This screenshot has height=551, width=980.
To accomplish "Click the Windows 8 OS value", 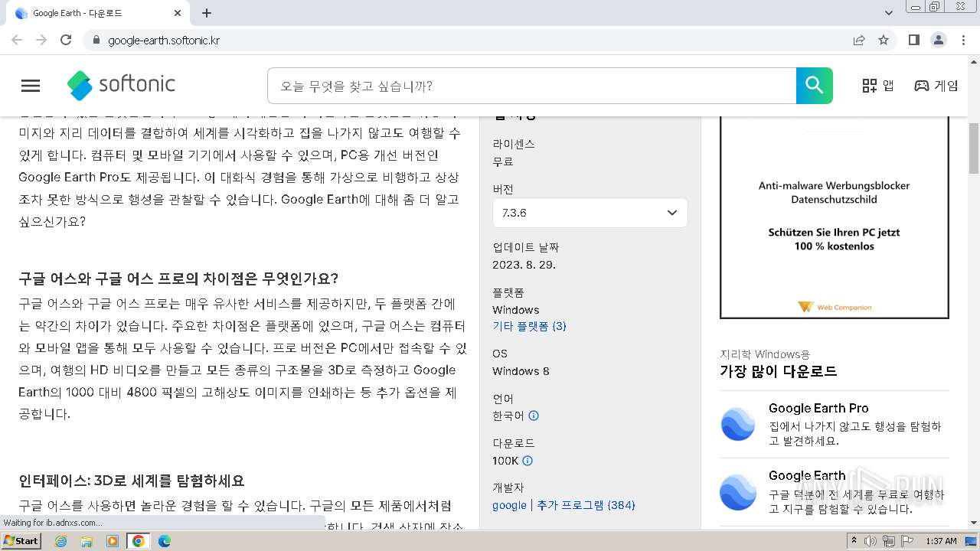I will coord(521,371).
